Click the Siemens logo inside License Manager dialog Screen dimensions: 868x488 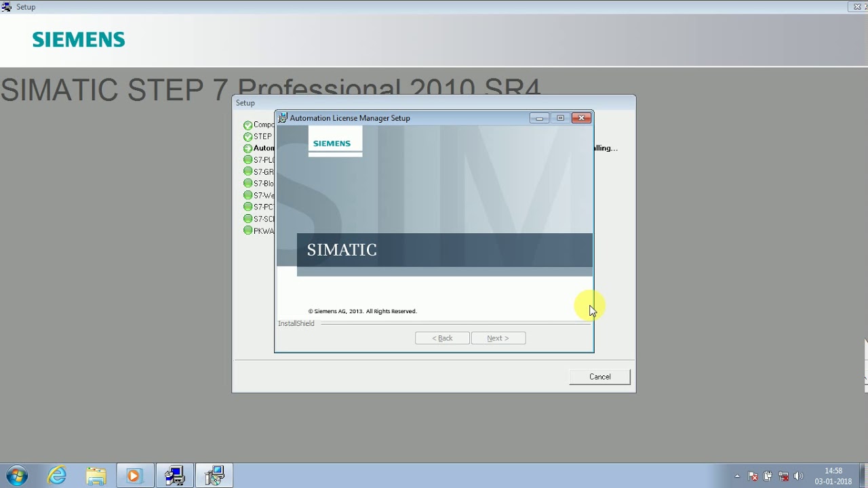332,144
